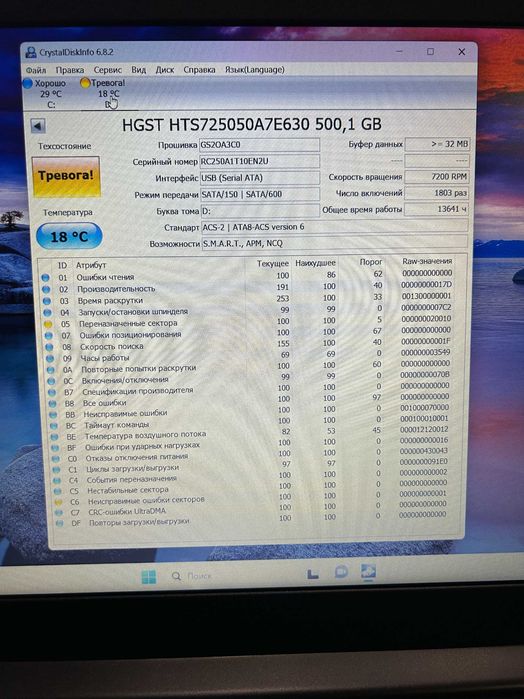This screenshot has height=699, width=524.
Task: Open the Язык(Language) menu
Action: tap(255, 70)
